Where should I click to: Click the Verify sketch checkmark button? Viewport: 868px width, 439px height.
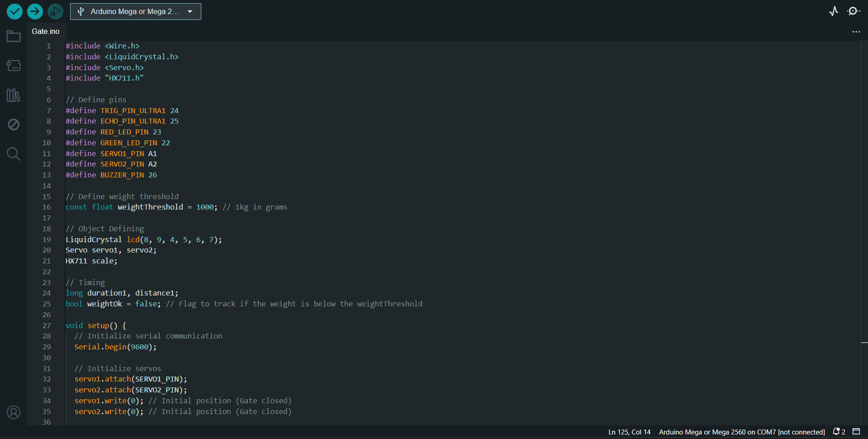click(x=14, y=11)
